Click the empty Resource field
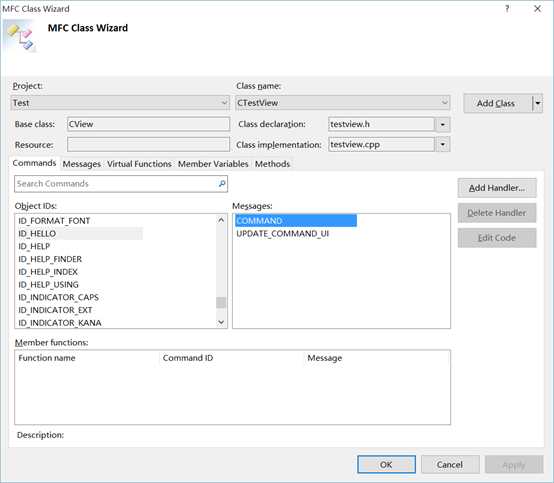 [x=148, y=145]
